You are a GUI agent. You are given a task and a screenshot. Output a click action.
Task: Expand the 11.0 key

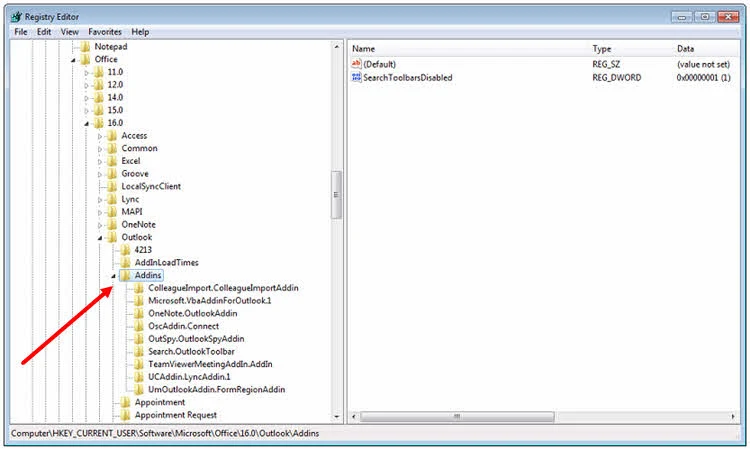[87, 73]
